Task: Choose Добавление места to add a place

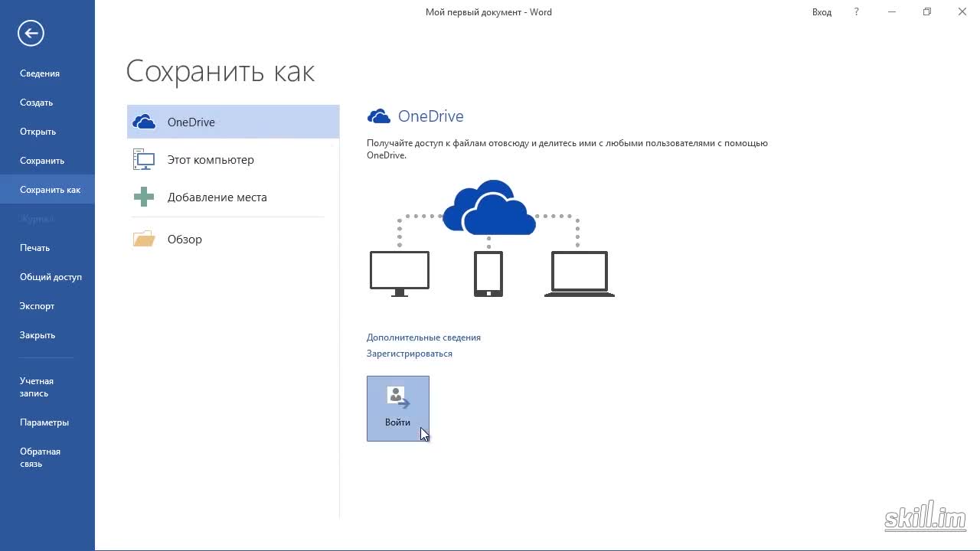Action: click(233, 197)
